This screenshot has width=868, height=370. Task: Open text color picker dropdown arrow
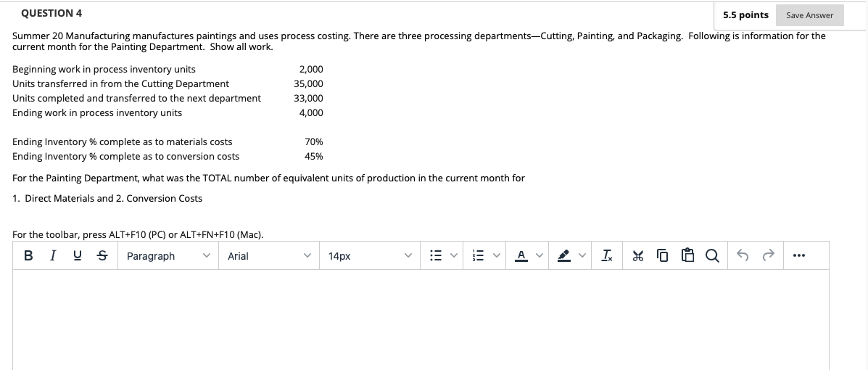point(540,256)
